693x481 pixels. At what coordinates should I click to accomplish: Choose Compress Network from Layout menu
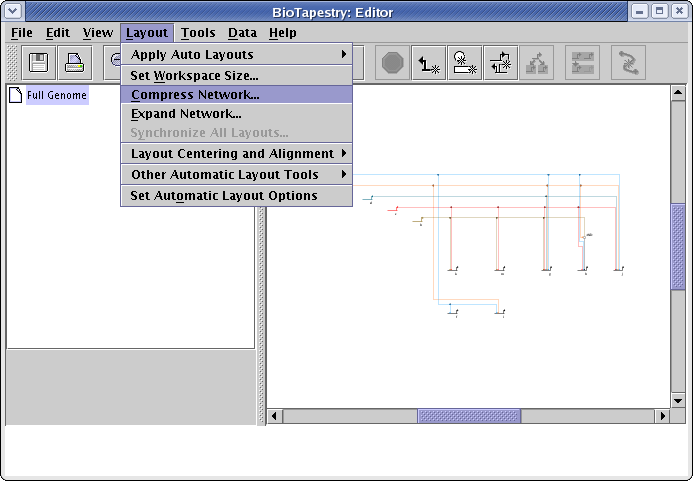[x=195, y=95]
